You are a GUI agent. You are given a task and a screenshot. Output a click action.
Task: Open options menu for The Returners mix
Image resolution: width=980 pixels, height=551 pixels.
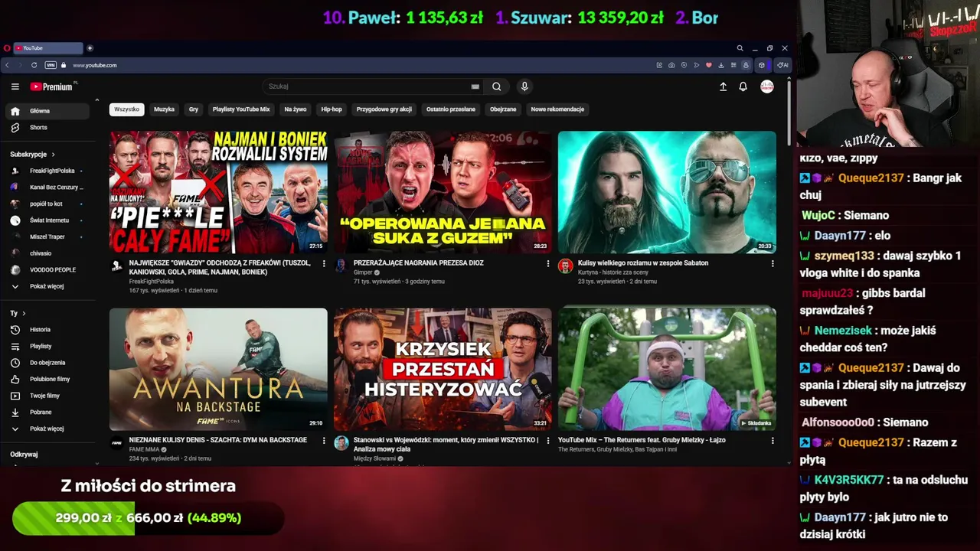pos(772,441)
